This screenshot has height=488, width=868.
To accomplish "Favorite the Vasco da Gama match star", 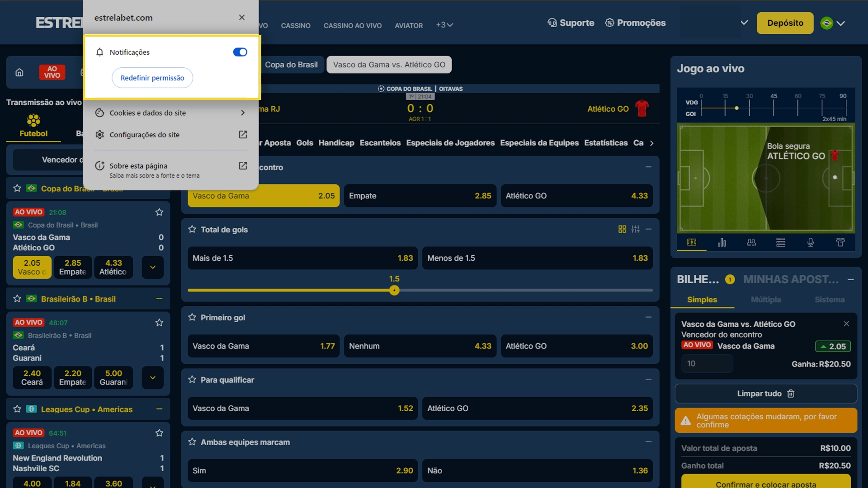I will (159, 212).
